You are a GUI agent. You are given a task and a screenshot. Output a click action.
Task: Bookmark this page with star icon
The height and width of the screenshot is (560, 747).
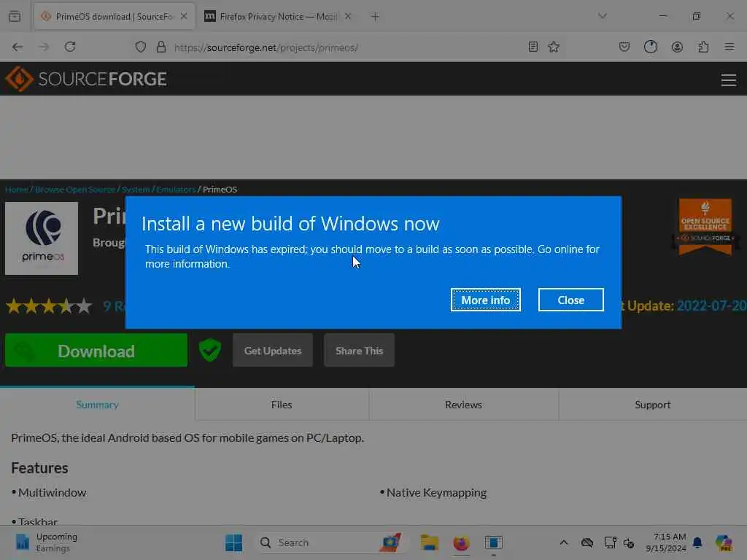click(x=554, y=47)
